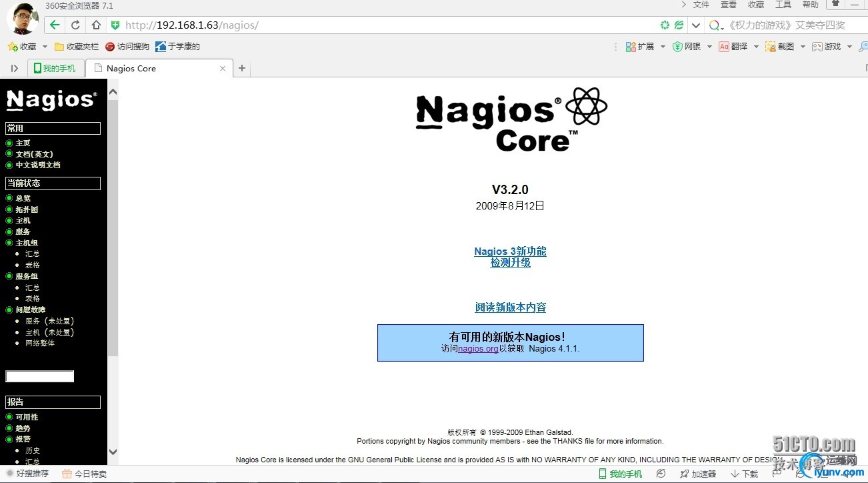Open 主机 (未处置) under 问题故障
Screen dimensions: 868x483
49,332
